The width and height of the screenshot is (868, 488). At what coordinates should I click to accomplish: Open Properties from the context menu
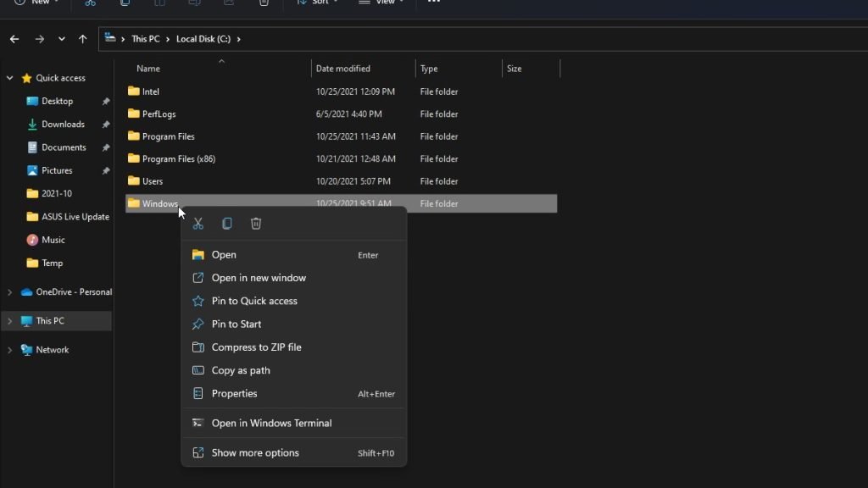[294, 394]
